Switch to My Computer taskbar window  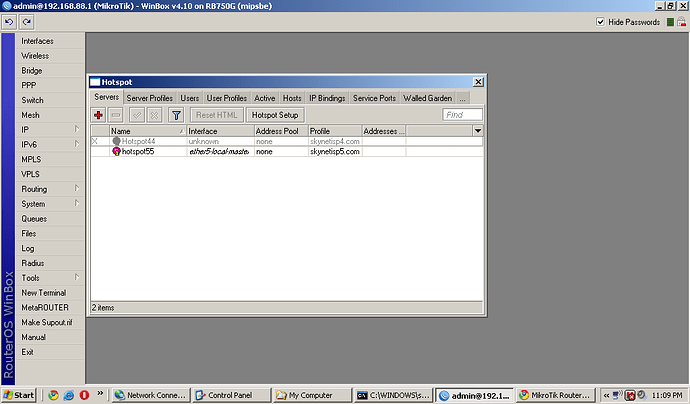312,395
